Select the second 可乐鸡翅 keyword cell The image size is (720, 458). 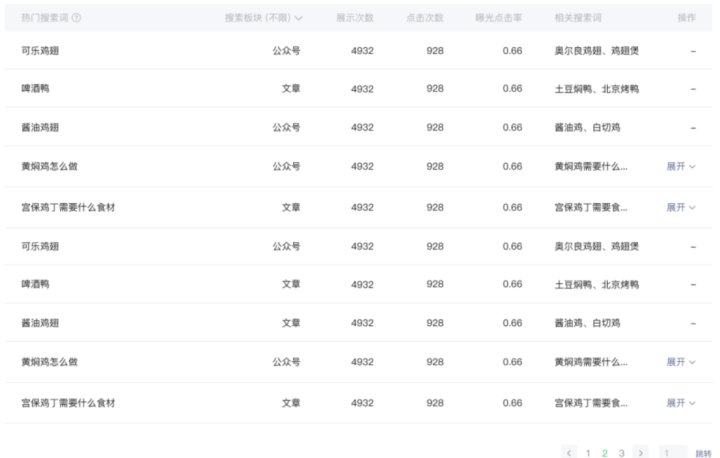(40, 246)
